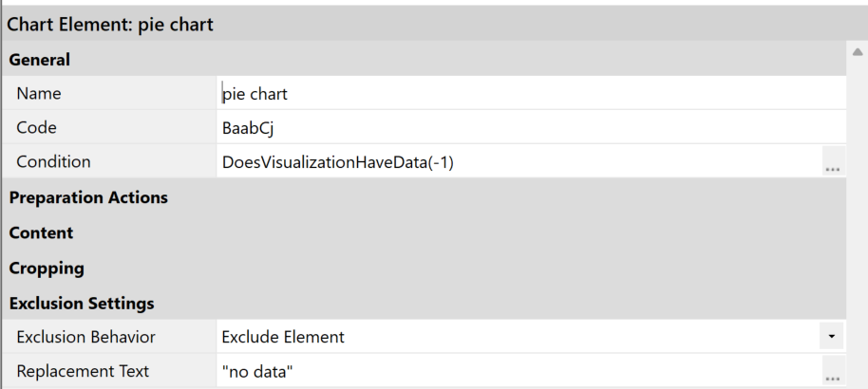Click the Code field 'BaabCj'

[x=531, y=128]
